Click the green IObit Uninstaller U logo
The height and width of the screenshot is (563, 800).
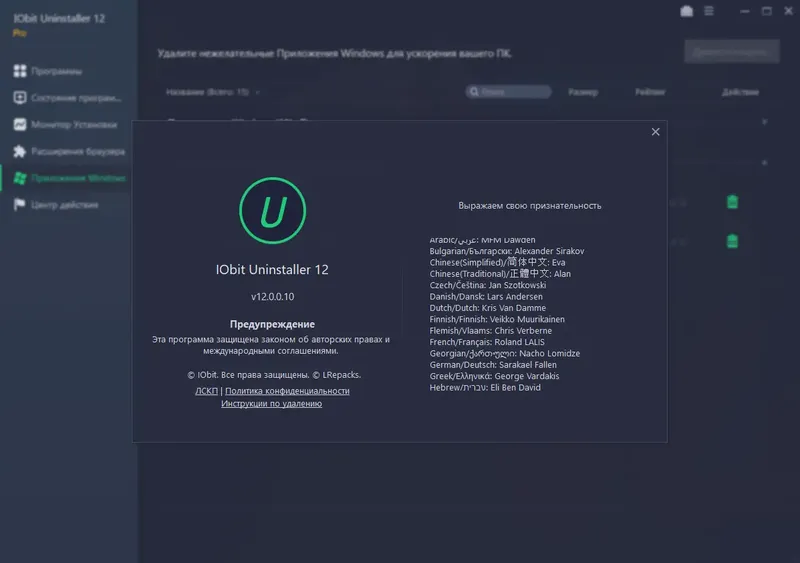pos(272,210)
